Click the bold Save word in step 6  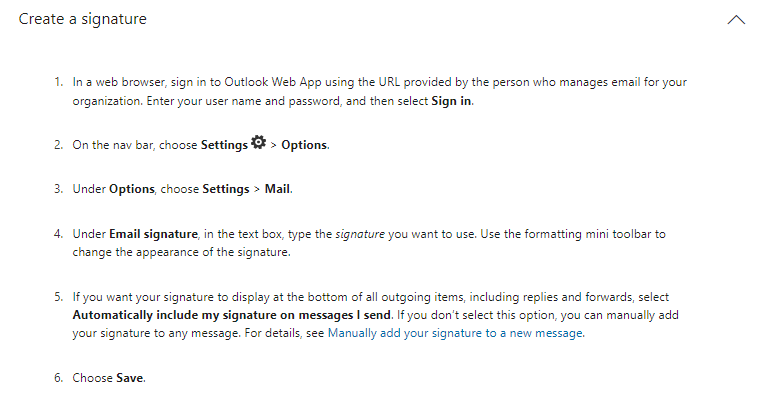point(131,378)
